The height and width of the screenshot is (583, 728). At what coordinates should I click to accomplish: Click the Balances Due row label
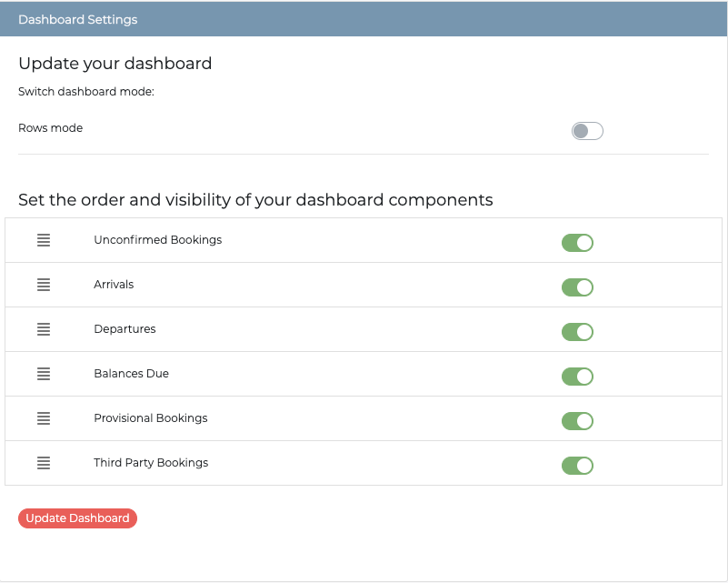tap(131, 374)
